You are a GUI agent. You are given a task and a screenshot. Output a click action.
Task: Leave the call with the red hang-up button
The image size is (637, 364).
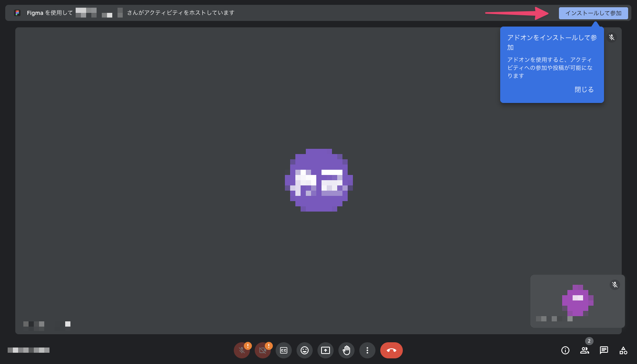(391, 350)
